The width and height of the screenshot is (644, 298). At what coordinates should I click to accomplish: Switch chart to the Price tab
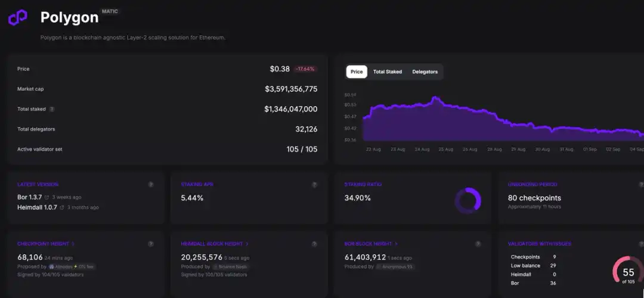(357, 72)
